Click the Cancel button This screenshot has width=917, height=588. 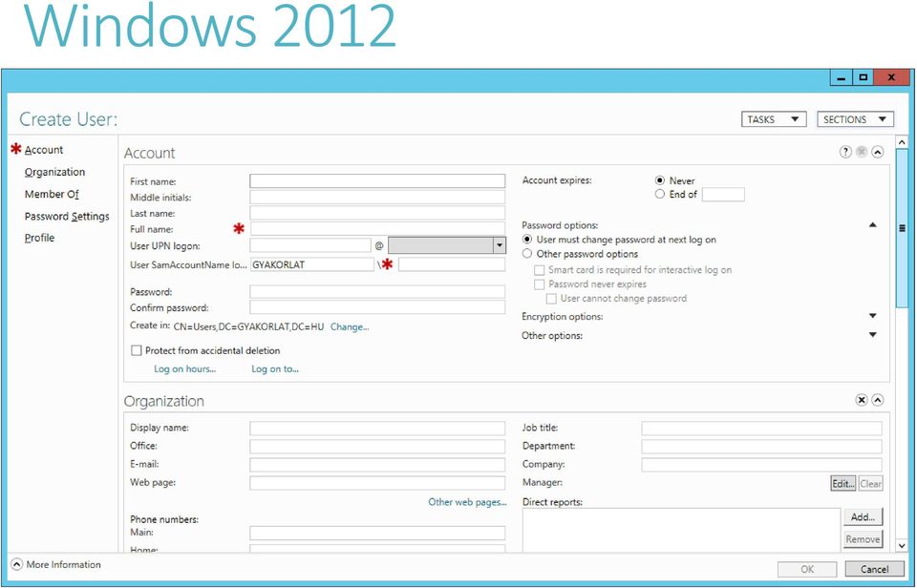point(874,569)
